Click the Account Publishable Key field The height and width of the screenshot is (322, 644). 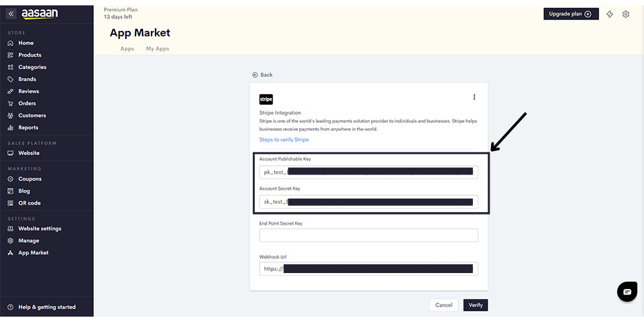tap(368, 172)
